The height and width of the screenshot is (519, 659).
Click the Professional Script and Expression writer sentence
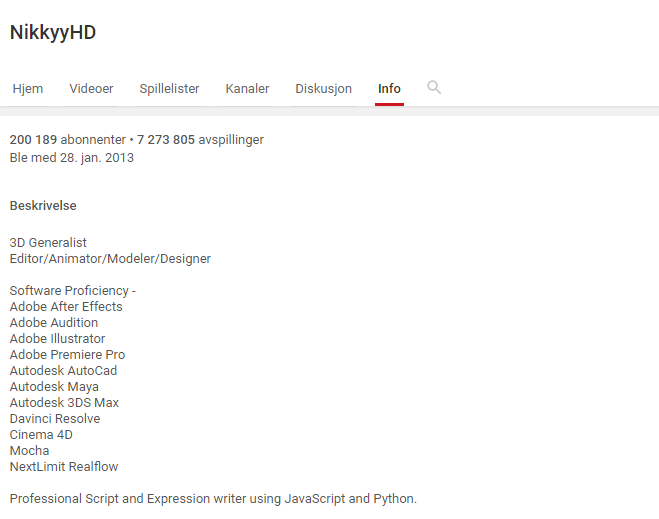[213, 498]
